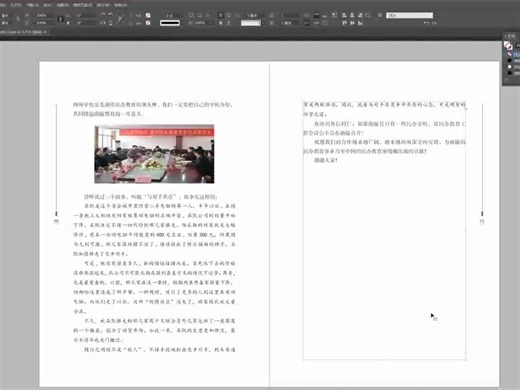Screen dimensions: 520x390
Task: Click the rotate 90° clockwise icon
Action: tap(103, 15)
